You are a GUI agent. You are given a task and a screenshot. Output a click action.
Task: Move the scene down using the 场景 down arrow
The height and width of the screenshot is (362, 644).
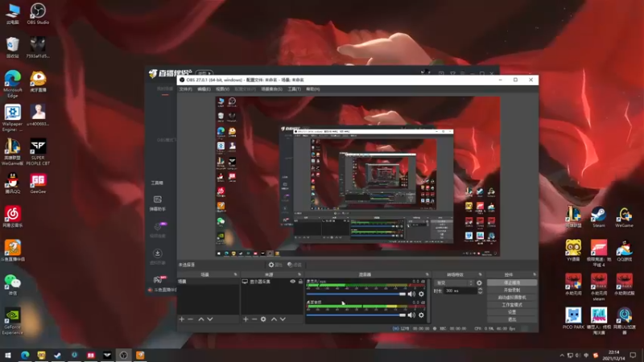[210, 319]
